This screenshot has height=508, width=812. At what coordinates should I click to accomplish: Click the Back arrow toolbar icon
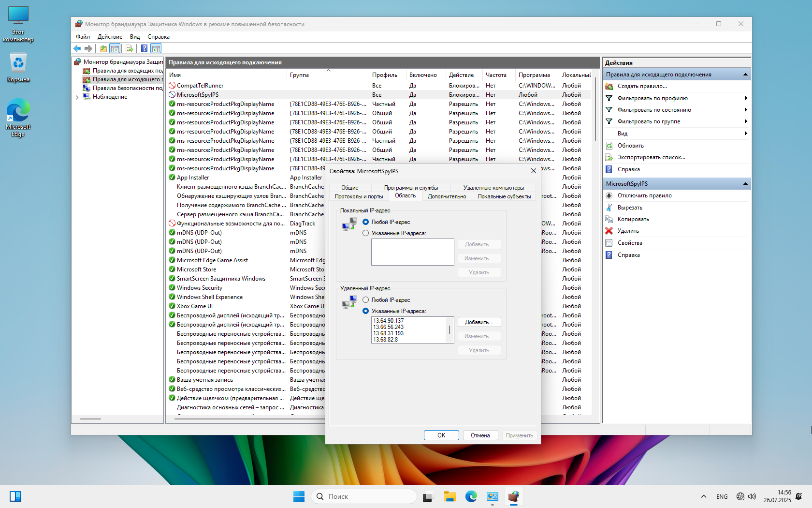click(x=77, y=48)
